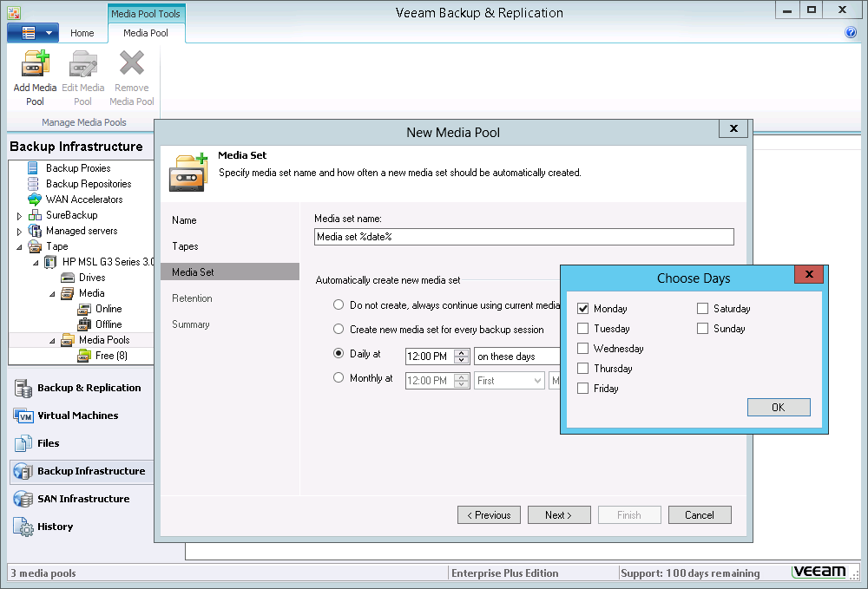Expand the SureBackup tree node
Screen dimensions: 868x589
pyautogui.click(x=19, y=216)
